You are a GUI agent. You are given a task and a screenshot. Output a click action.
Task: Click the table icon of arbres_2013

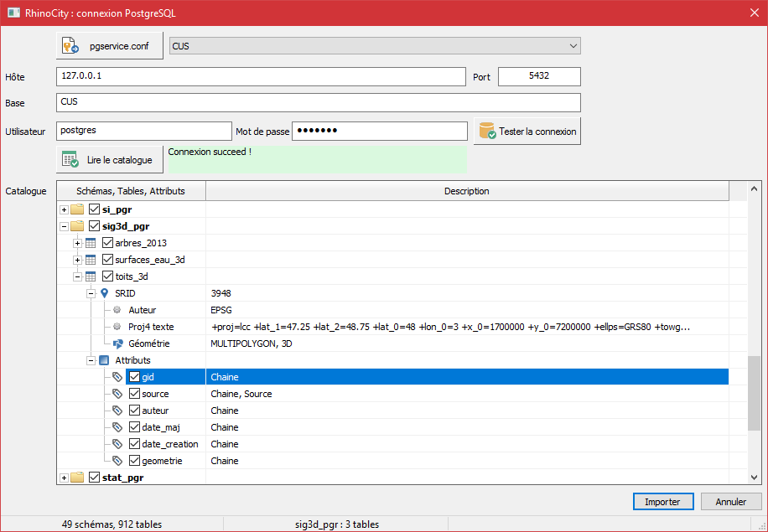[x=91, y=243]
